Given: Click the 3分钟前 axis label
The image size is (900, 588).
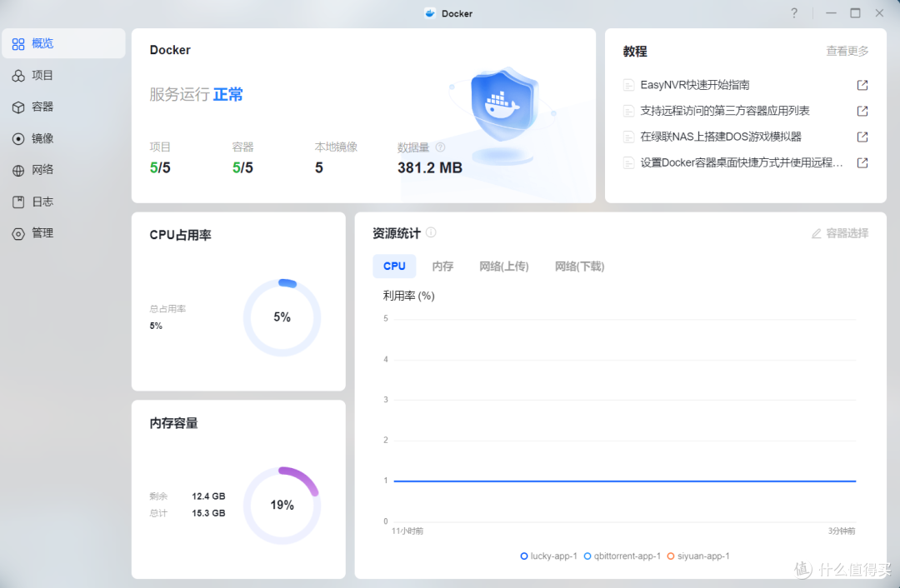Looking at the screenshot, I should tap(842, 531).
